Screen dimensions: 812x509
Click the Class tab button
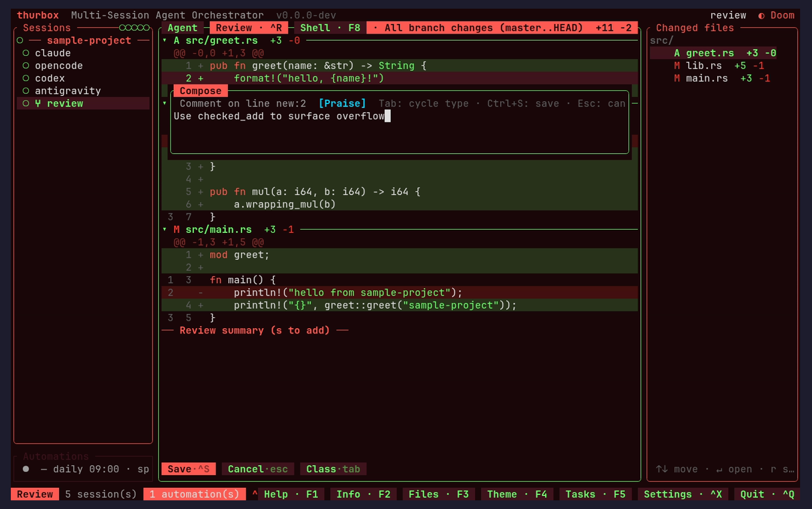point(333,469)
